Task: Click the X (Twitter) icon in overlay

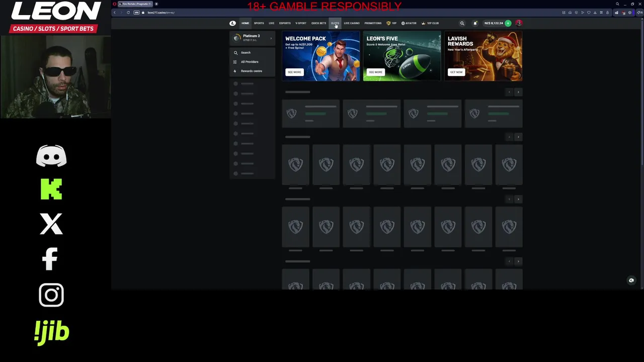Action: (x=51, y=224)
